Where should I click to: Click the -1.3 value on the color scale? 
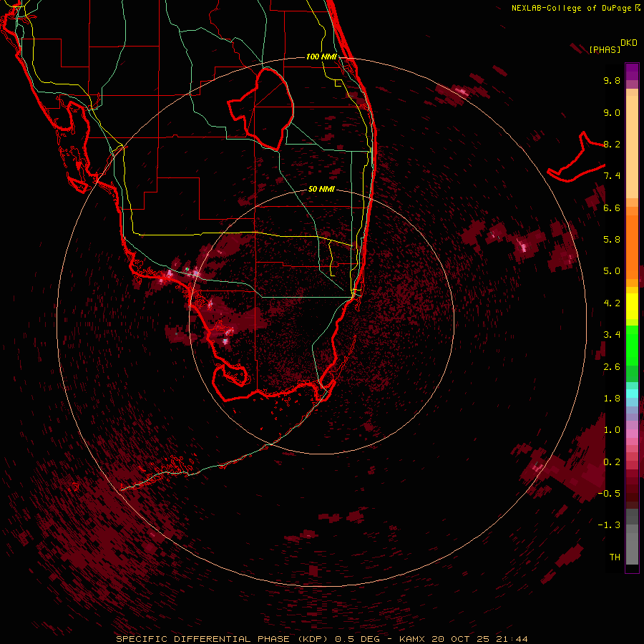tap(609, 525)
